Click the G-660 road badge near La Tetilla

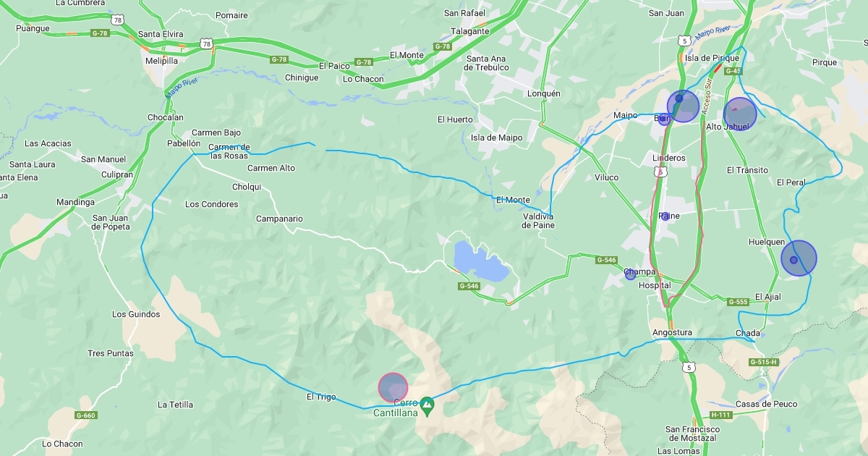85,415
